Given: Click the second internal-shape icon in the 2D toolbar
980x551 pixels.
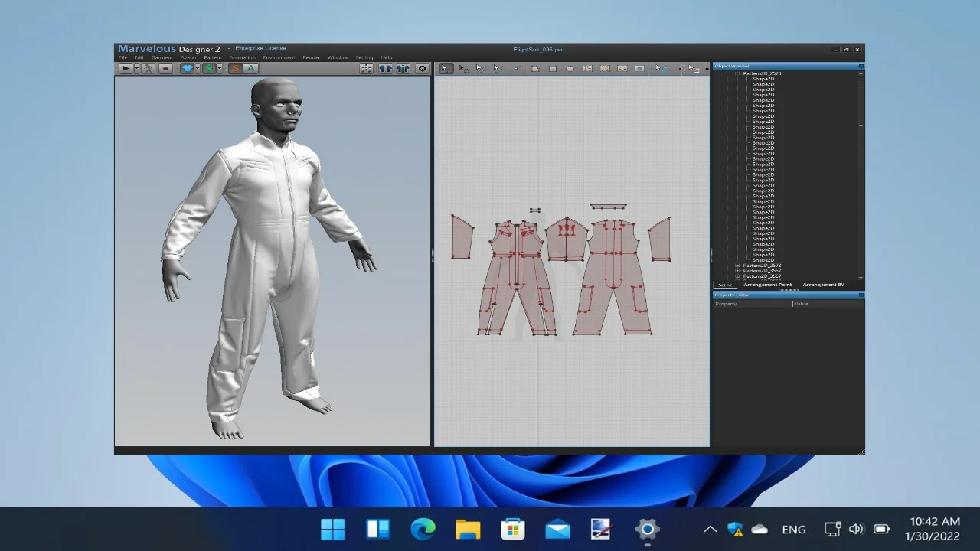Looking at the screenshot, I should tap(605, 68).
